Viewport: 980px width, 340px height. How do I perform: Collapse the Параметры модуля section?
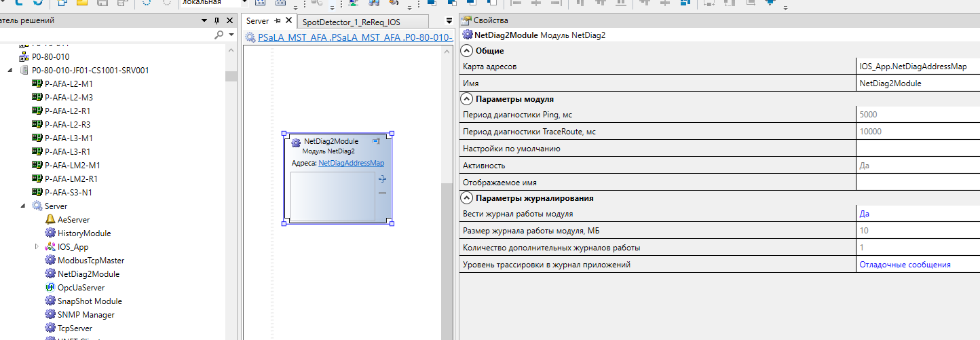coord(466,99)
